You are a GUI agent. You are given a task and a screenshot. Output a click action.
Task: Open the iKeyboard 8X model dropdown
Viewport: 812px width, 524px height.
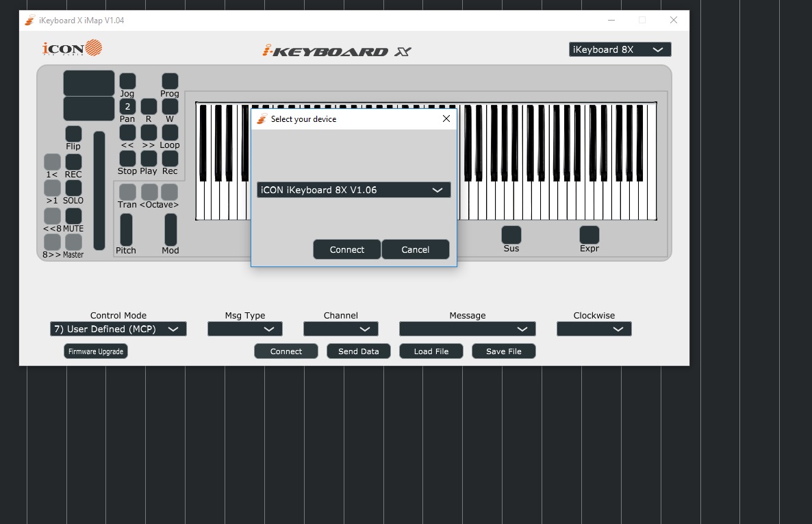[620, 49]
